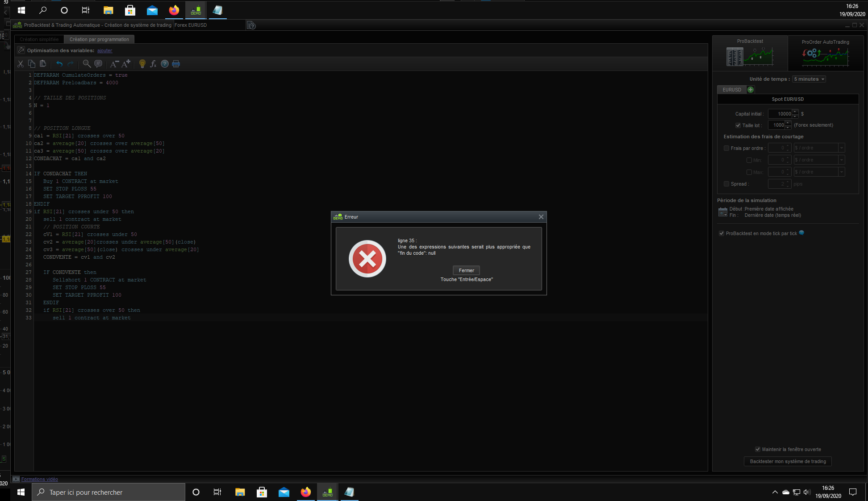Click the print icon

point(176,64)
